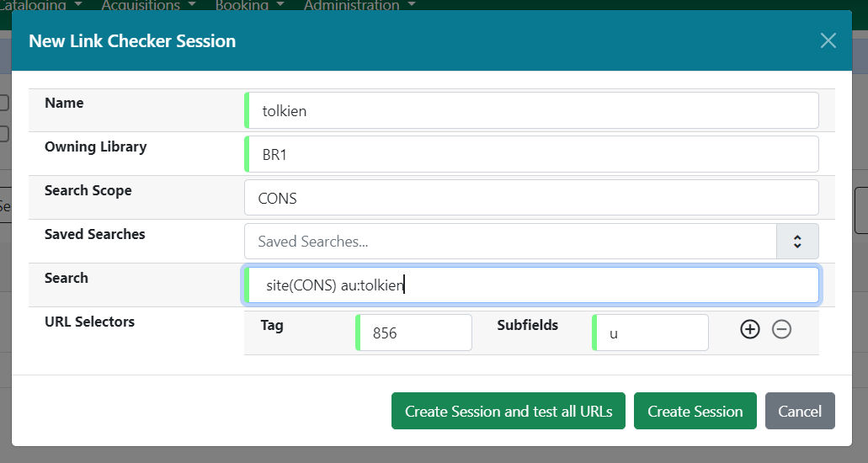Click the Tag label
This screenshot has width=868, height=463.
tap(272, 326)
